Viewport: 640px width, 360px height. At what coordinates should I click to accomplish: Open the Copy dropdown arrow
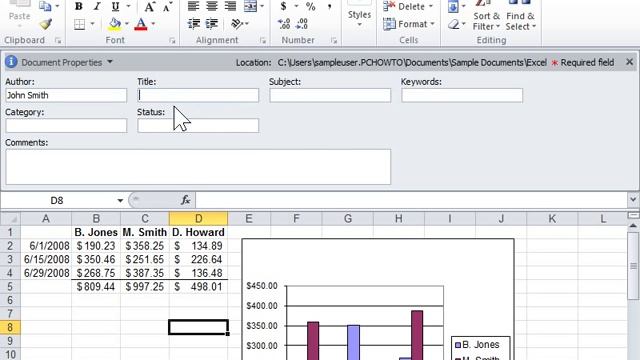click(57, 6)
